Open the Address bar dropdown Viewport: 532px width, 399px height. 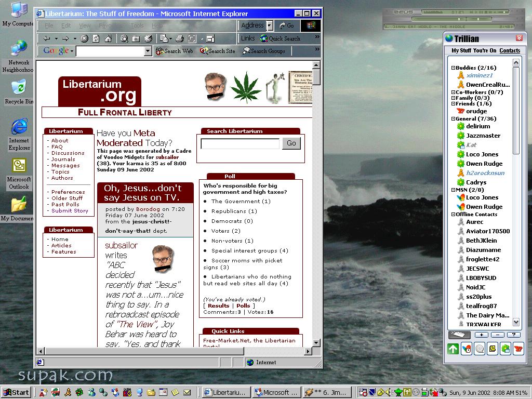point(270,25)
